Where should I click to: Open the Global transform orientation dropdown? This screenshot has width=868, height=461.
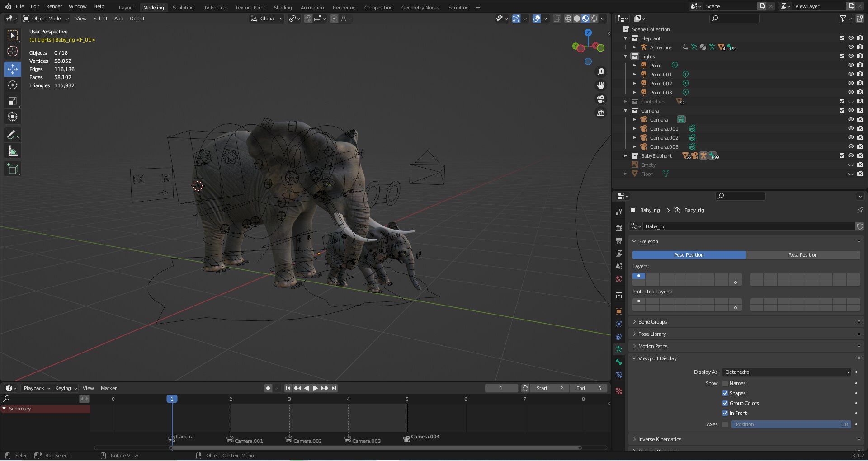[x=267, y=19]
